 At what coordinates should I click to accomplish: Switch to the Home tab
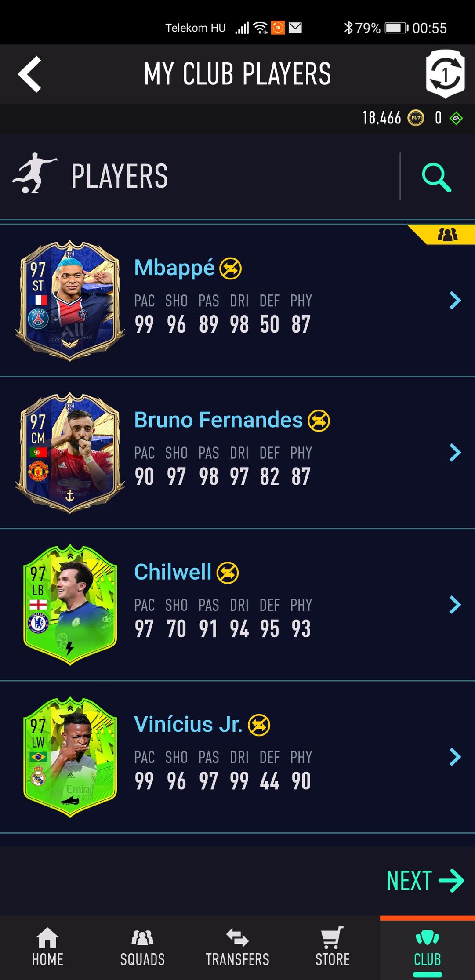coord(47,948)
